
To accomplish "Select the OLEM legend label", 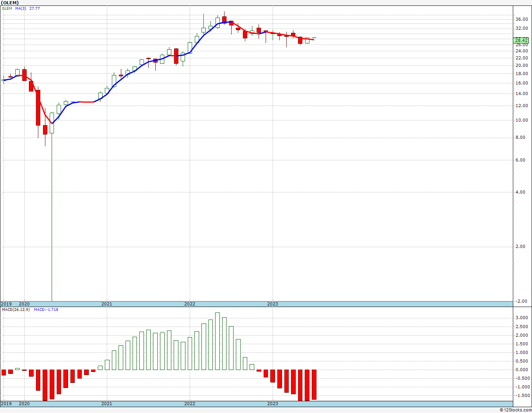I will pos(7,8).
